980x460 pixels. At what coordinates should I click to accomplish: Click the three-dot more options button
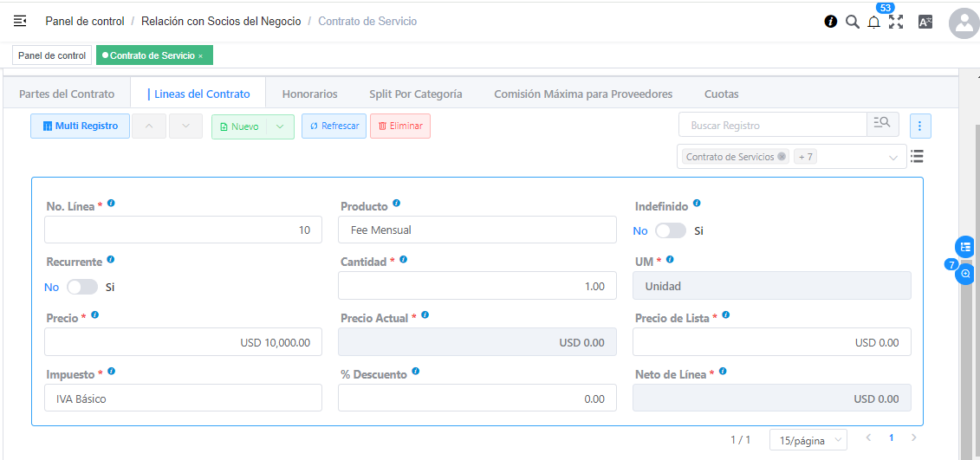click(x=920, y=126)
